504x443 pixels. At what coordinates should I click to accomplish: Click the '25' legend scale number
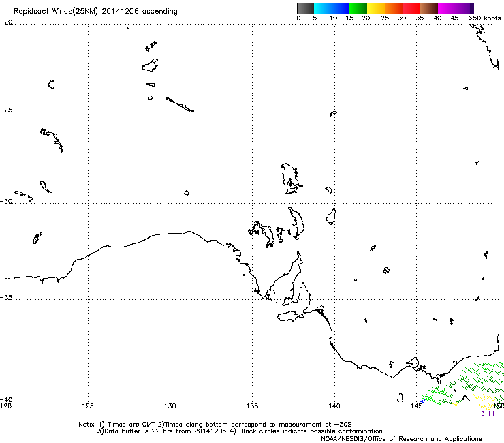[x=385, y=18]
